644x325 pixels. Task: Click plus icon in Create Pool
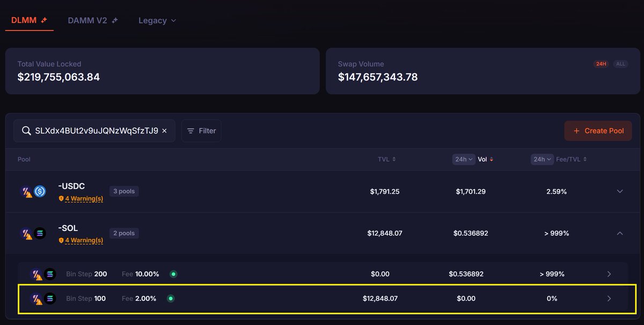coord(577,131)
